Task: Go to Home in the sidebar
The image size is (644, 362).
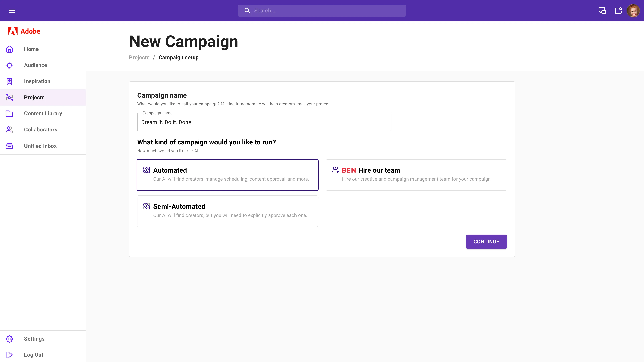Action: [43, 49]
